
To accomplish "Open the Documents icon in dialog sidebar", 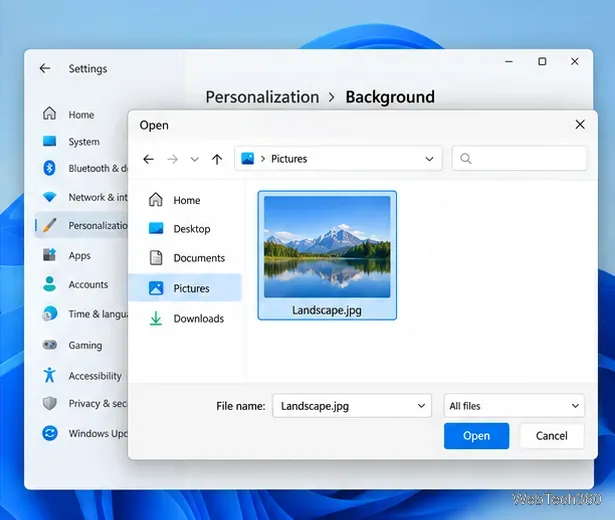I will click(x=156, y=258).
